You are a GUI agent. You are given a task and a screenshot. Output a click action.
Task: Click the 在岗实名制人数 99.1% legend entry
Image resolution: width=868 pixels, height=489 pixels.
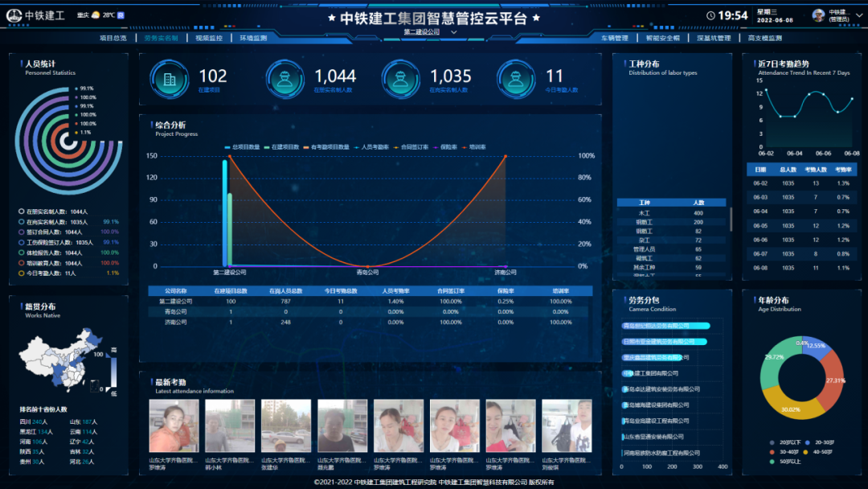click(68, 222)
